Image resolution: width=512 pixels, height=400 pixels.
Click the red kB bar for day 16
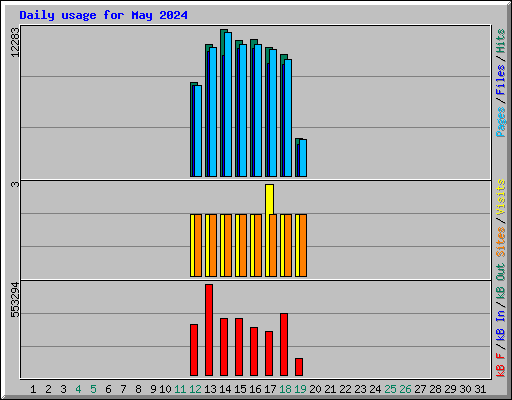[x=254, y=352]
